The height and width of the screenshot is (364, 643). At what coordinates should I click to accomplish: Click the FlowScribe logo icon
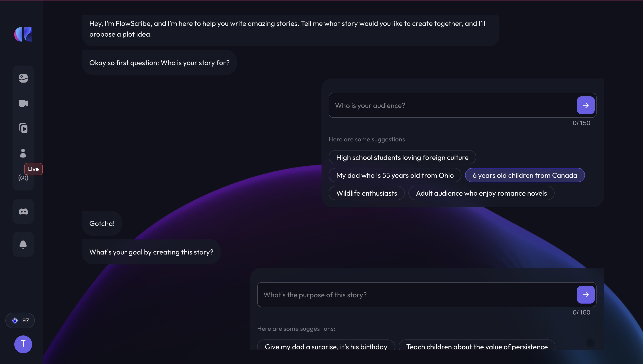click(x=23, y=34)
